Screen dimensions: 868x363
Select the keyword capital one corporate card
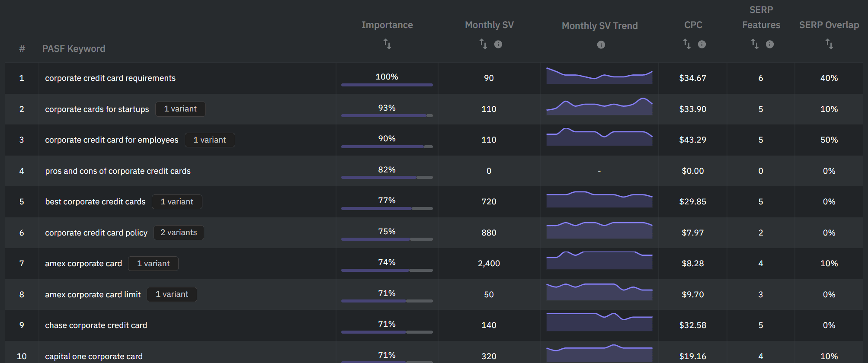93,356
